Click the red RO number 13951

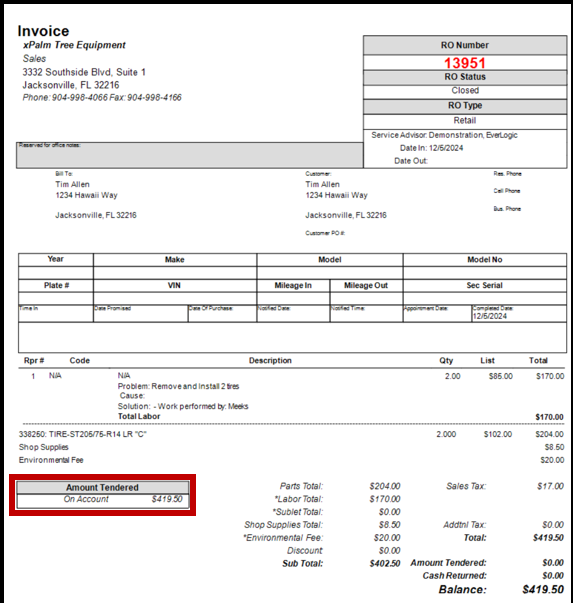click(465, 63)
